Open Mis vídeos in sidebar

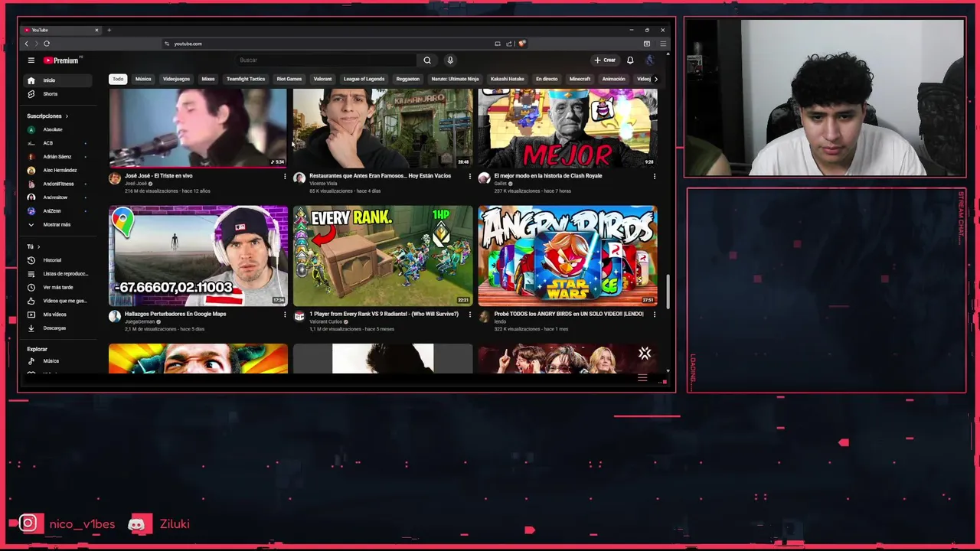click(x=59, y=315)
